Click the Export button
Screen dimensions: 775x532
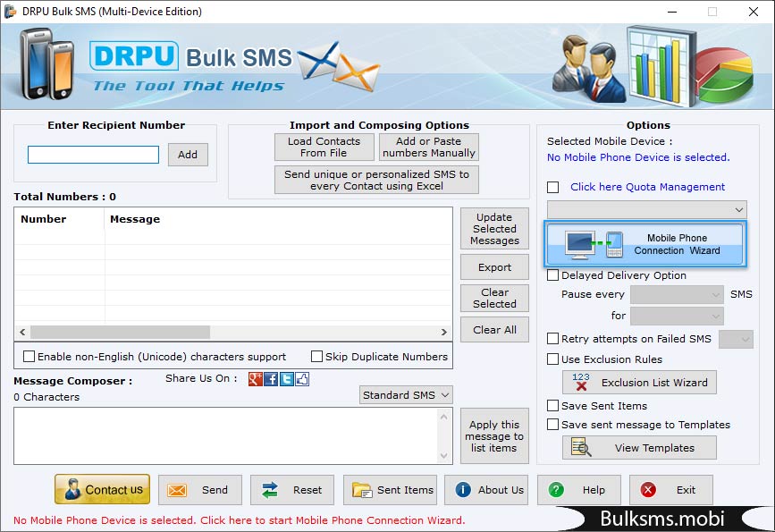click(494, 267)
